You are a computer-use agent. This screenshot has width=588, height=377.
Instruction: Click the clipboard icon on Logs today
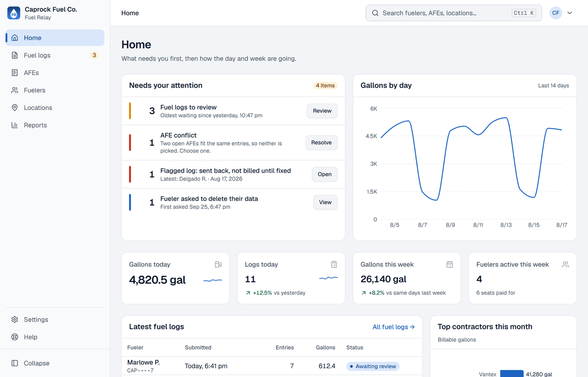pyautogui.click(x=334, y=264)
